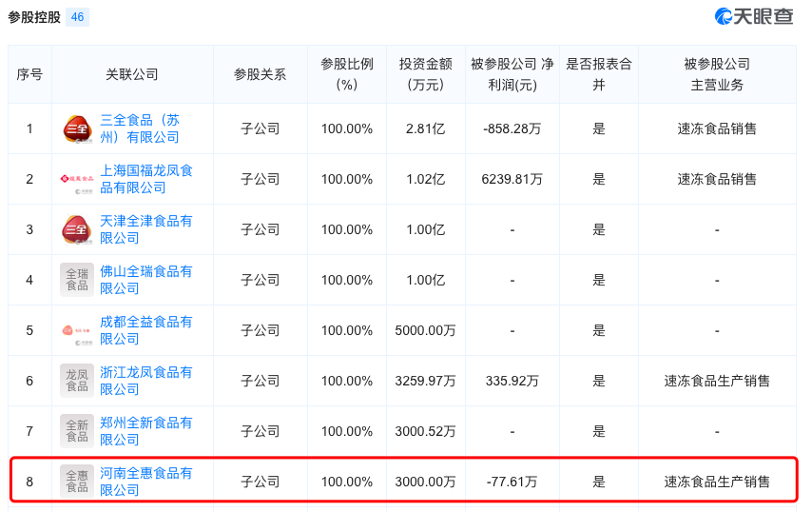Open 天津全津食品有限公司 company link
Screen dimensions: 812x512
[x=146, y=229]
